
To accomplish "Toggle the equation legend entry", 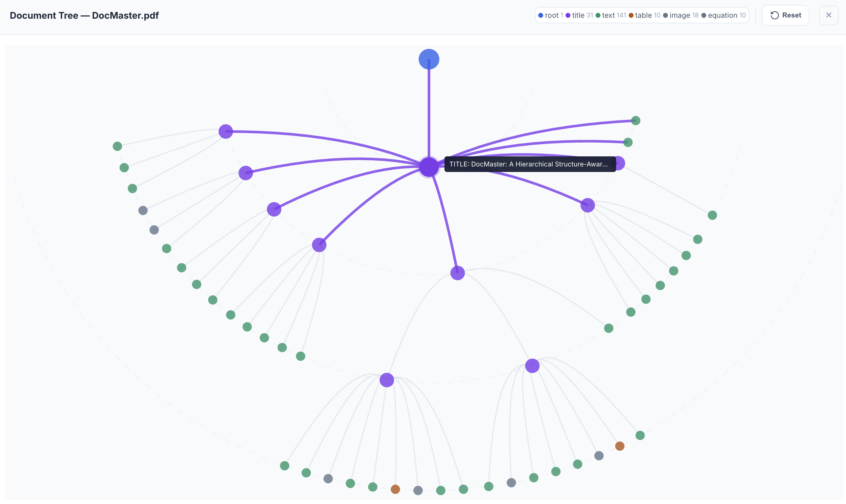I will (723, 15).
